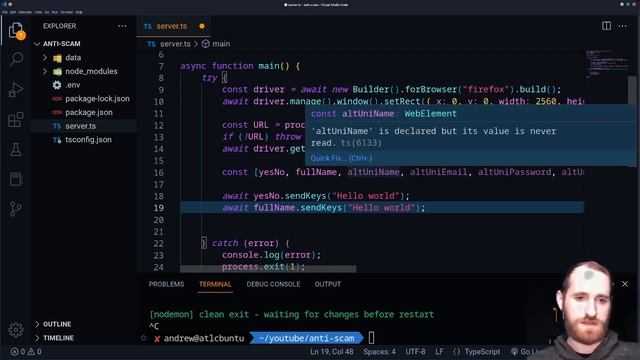Click the warnings count in status bar
The width and height of the screenshot is (640, 360).
(34, 351)
